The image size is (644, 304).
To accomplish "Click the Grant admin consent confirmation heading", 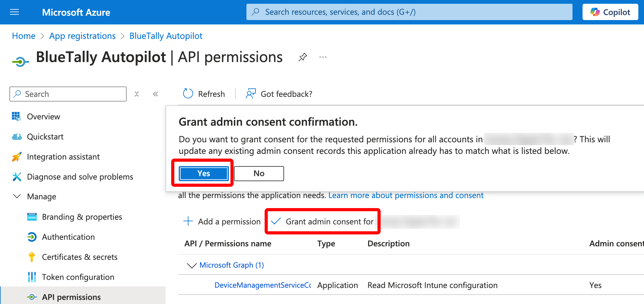I will click(268, 122).
